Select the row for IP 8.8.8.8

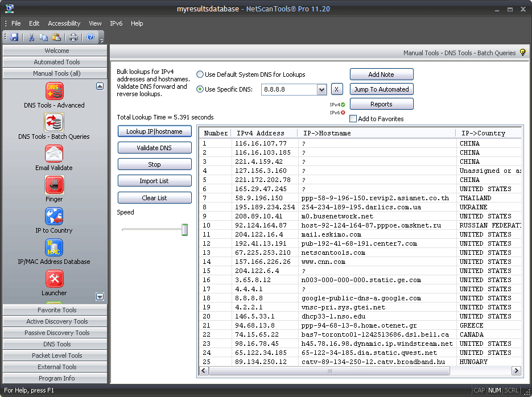pos(360,298)
